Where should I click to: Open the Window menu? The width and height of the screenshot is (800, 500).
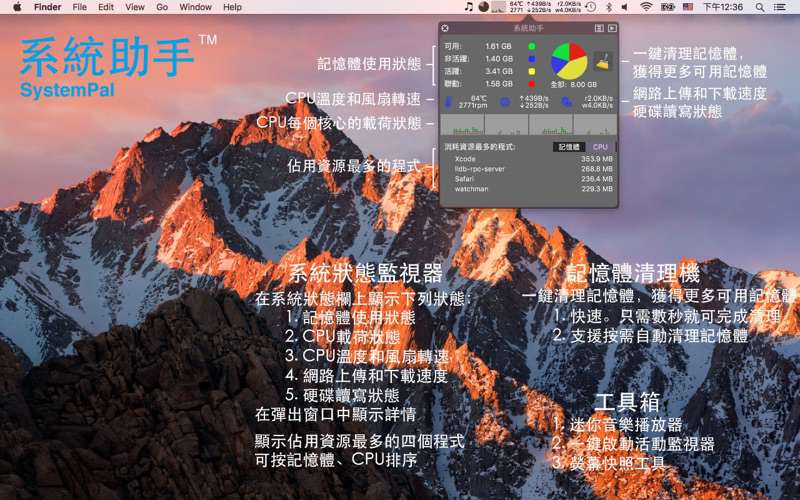[x=195, y=7]
